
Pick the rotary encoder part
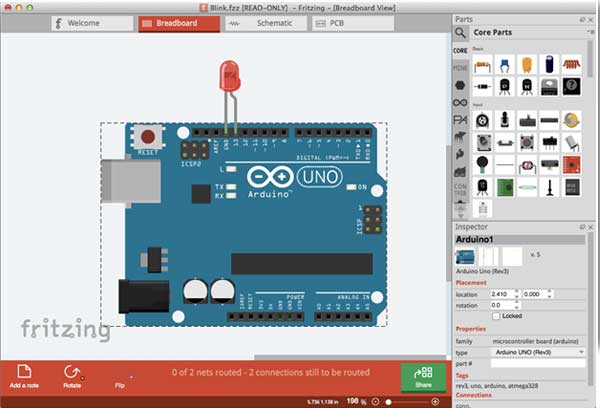483,121
